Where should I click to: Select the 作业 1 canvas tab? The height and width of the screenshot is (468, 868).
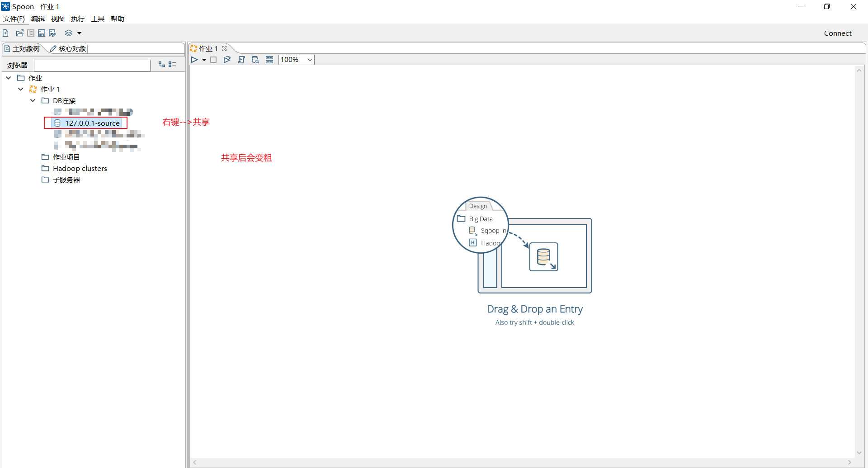pos(208,48)
